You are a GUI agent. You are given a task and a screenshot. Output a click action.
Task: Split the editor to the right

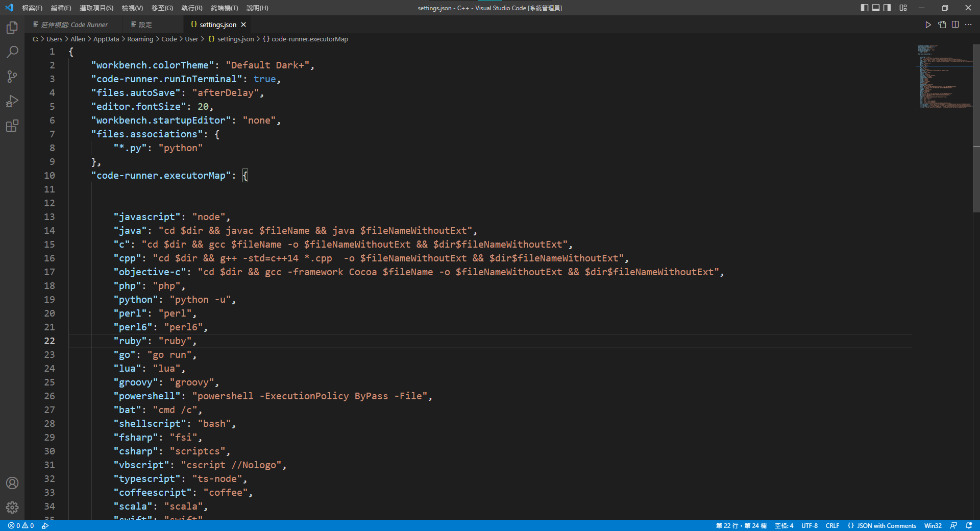(955, 25)
